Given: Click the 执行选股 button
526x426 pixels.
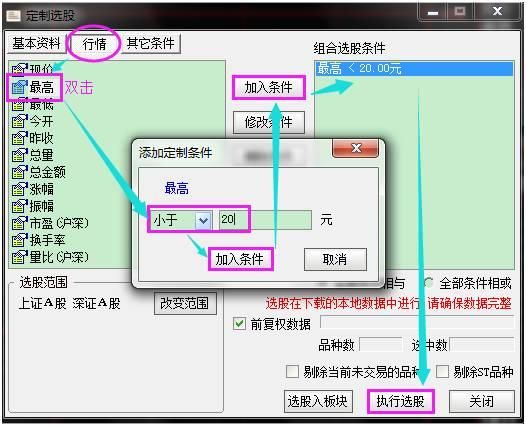Looking at the screenshot, I should (x=401, y=401).
